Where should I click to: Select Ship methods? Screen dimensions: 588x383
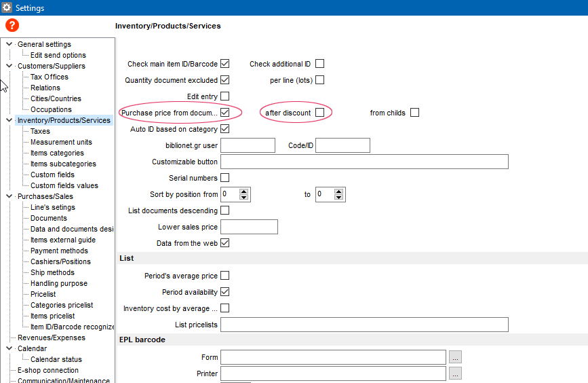pos(52,272)
